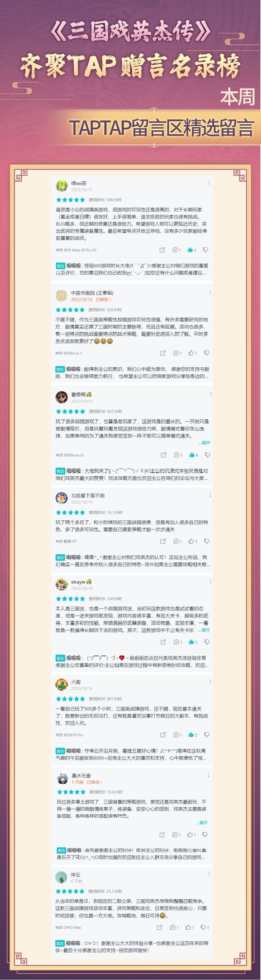Viewport: 261px width, 980px height.
Task: Click dislike icon on 浮云's review
Action: (205, 927)
